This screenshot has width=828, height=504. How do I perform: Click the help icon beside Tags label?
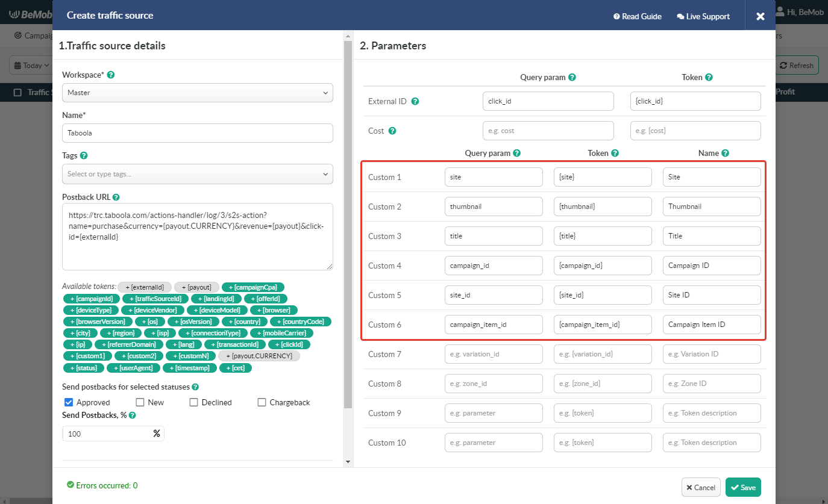pos(84,155)
